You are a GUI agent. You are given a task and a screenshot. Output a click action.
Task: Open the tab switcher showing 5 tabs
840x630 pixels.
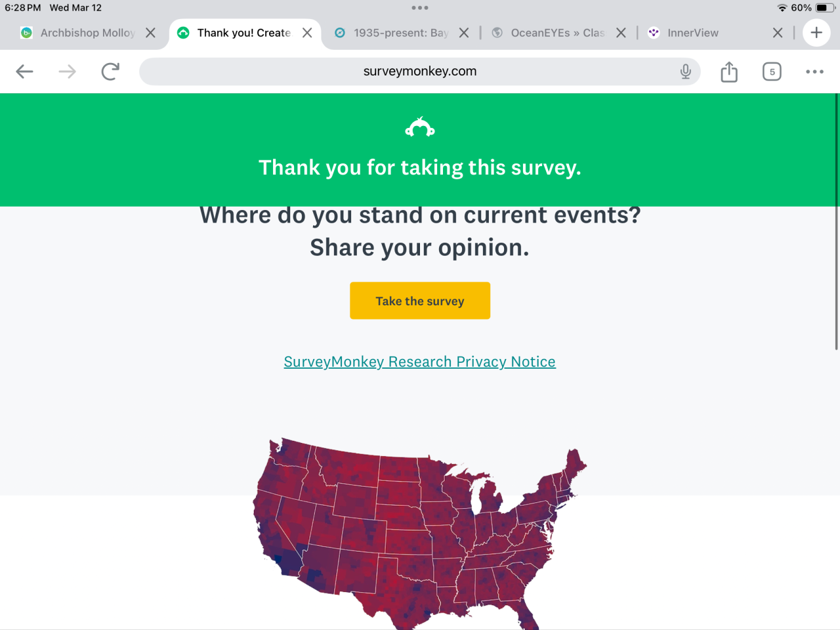pyautogui.click(x=772, y=72)
